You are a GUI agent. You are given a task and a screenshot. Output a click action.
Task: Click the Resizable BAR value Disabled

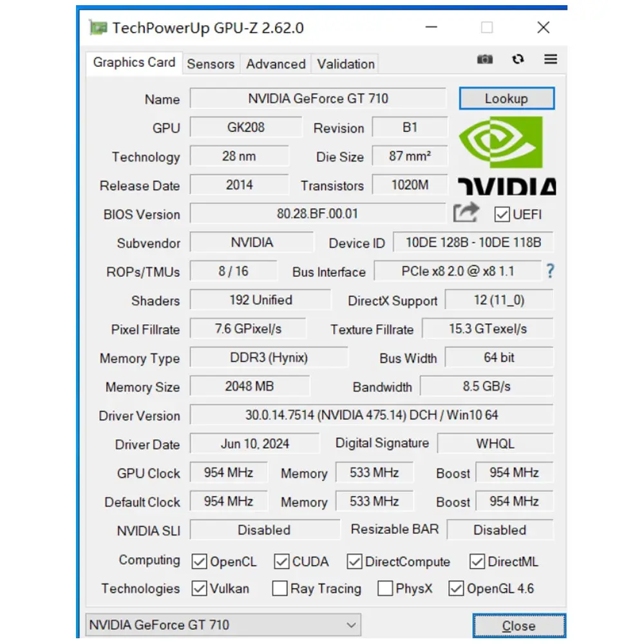pos(500,530)
